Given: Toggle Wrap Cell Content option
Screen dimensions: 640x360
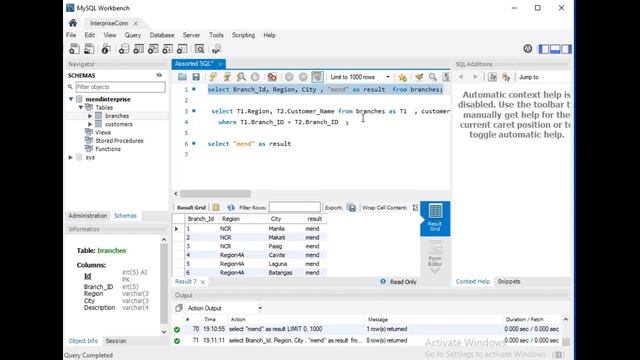Looking at the screenshot, I should (x=415, y=207).
